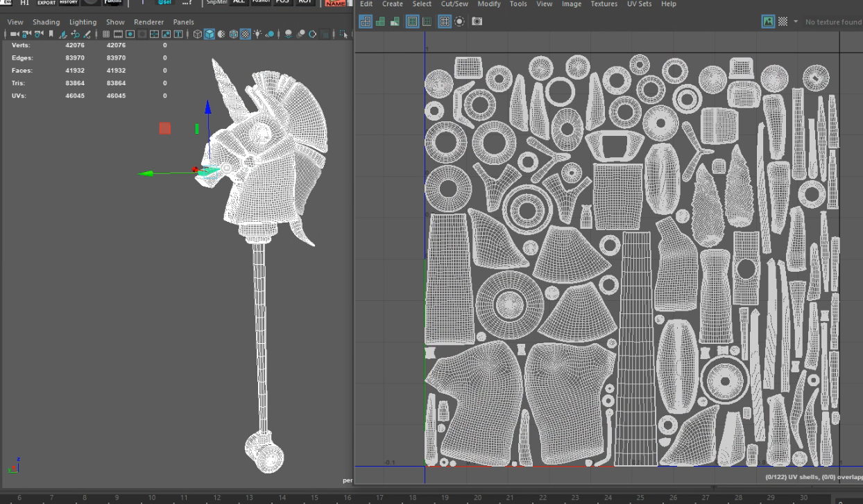Open the texture pattern dropdown in UV toolbar
863x504 pixels.
[x=796, y=21]
